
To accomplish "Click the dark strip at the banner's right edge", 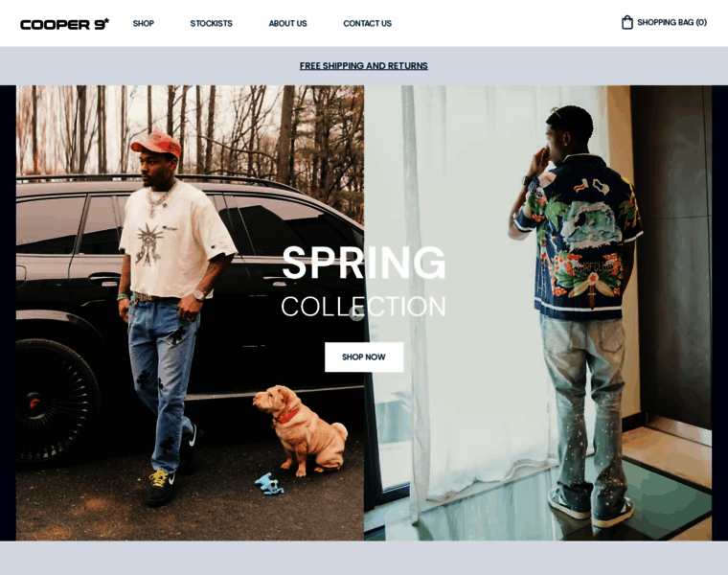I will pyautogui.click(x=719, y=312).
